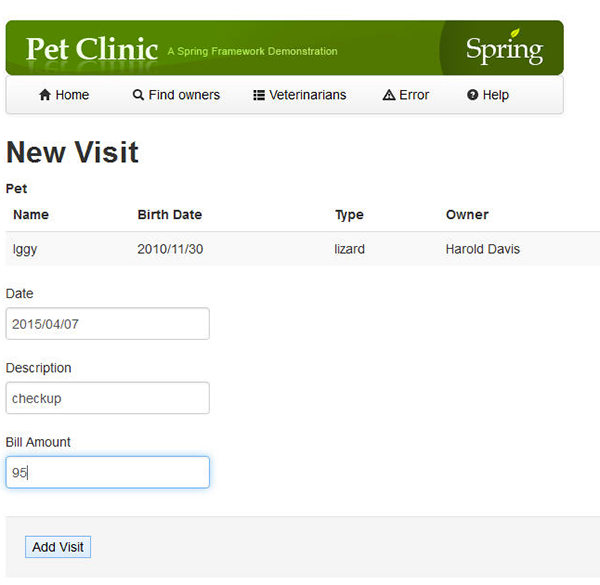Focus the Date input field
Viewport: 600px width, 585px height.
point(108,324)
